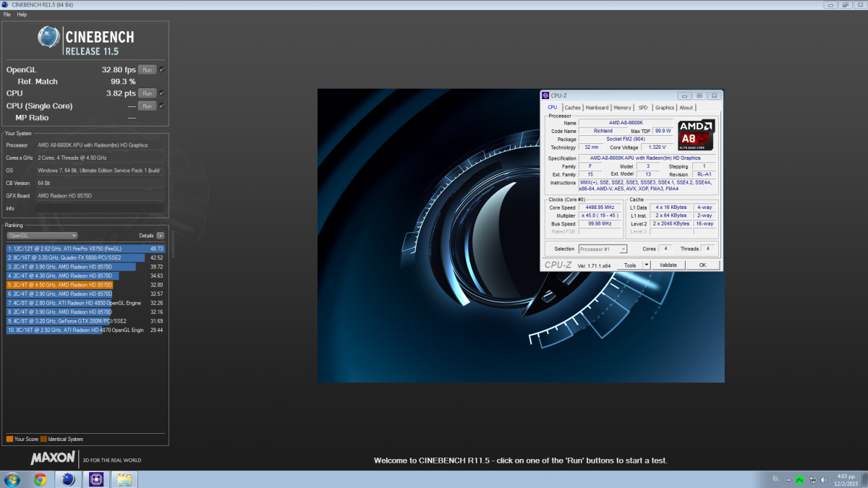Click the MAXON logo at bottom left
The image size is (868, 488).
(52, 458)
